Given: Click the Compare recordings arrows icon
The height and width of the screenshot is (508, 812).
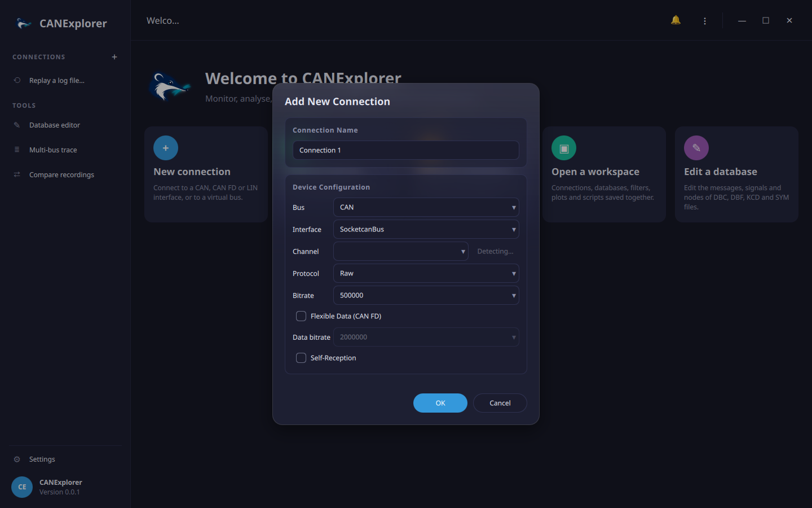Looking at the screenshot, I should tap(17, 174).
